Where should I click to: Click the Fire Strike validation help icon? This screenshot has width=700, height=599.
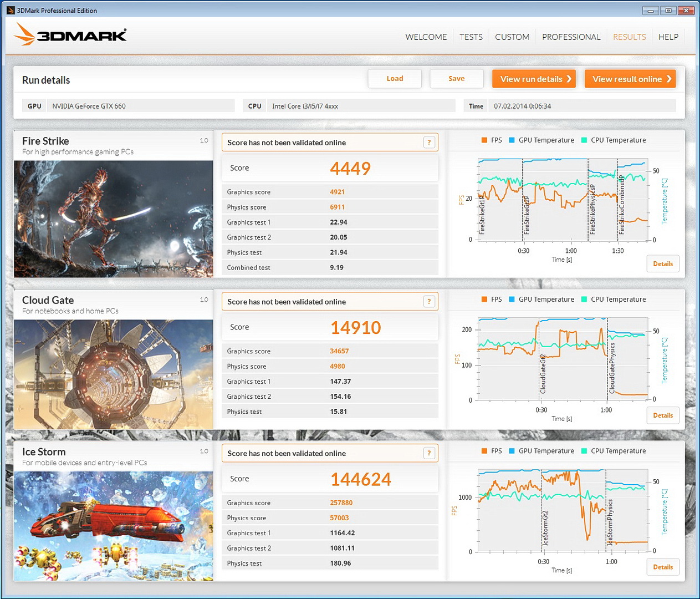[429, 143]
